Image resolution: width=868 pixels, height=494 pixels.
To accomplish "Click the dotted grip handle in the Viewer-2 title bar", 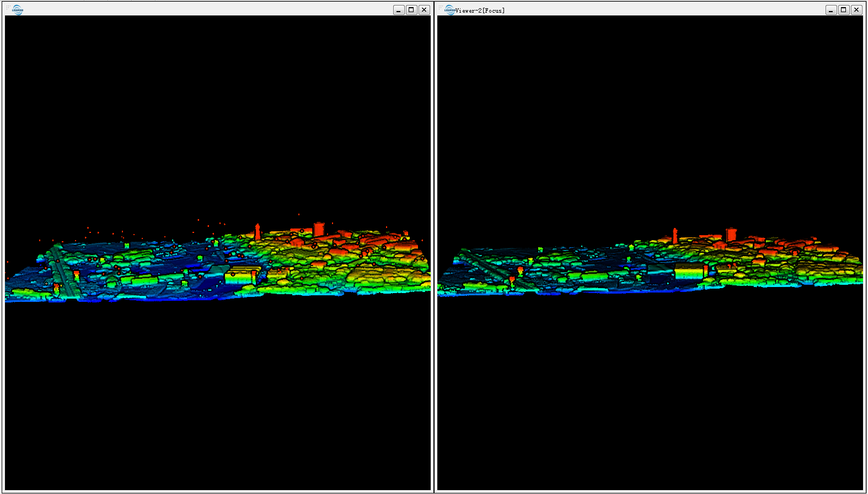I will [x=441, y=7].
